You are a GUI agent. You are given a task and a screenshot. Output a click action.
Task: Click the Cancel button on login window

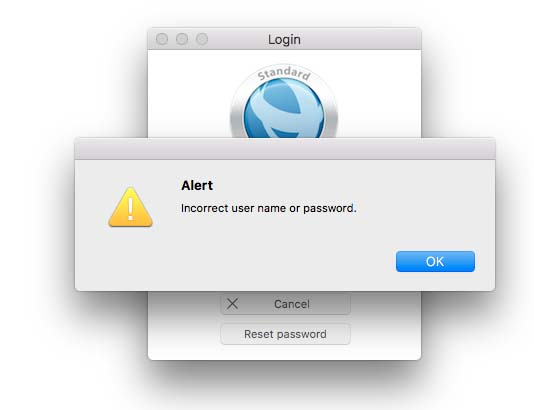285,303
